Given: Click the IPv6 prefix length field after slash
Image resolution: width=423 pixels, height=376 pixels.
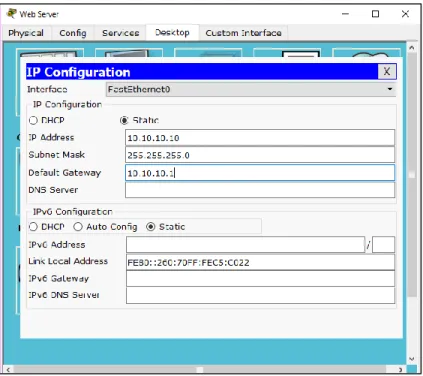Looking at the screenshot, I should coord(383,245).
